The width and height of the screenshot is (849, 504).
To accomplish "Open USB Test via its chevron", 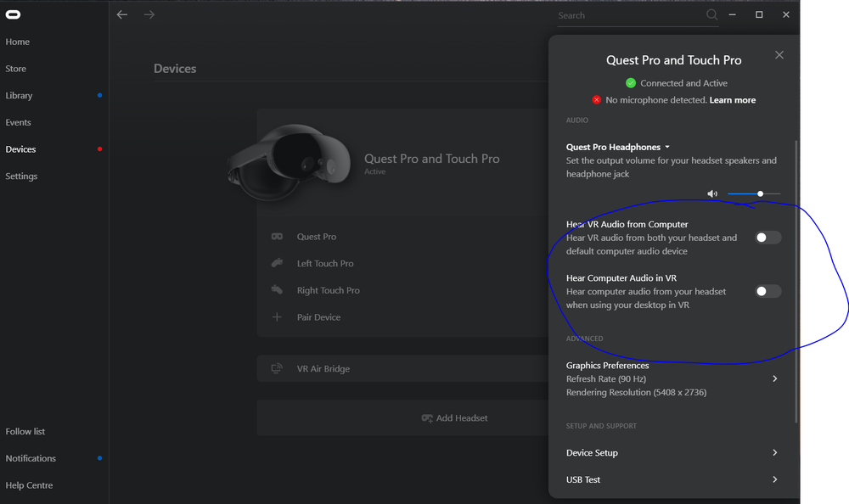I will [x=775, y=479].
